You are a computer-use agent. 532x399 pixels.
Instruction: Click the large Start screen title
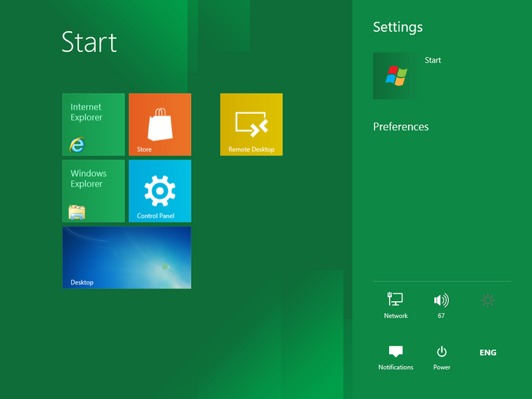pos(89,42)
